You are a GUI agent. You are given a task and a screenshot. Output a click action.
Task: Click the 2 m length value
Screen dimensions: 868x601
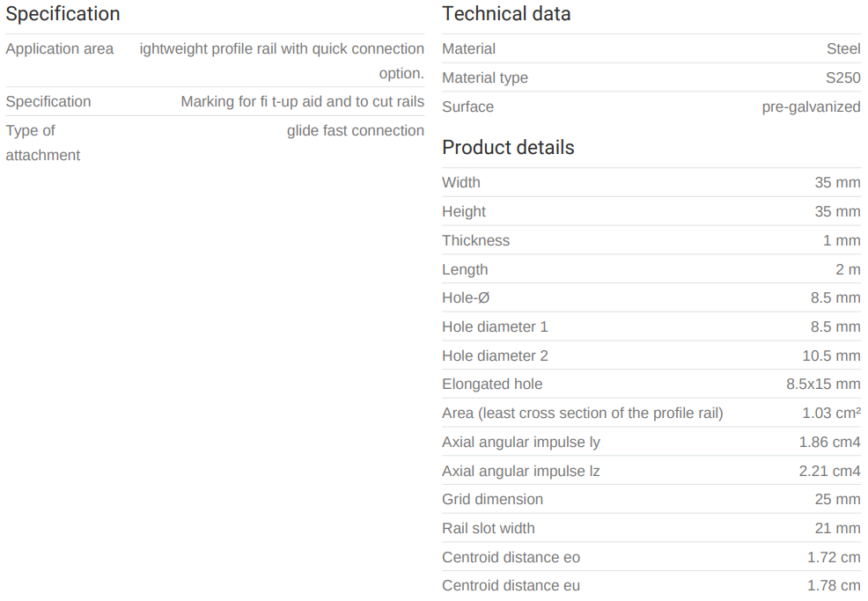848,270
